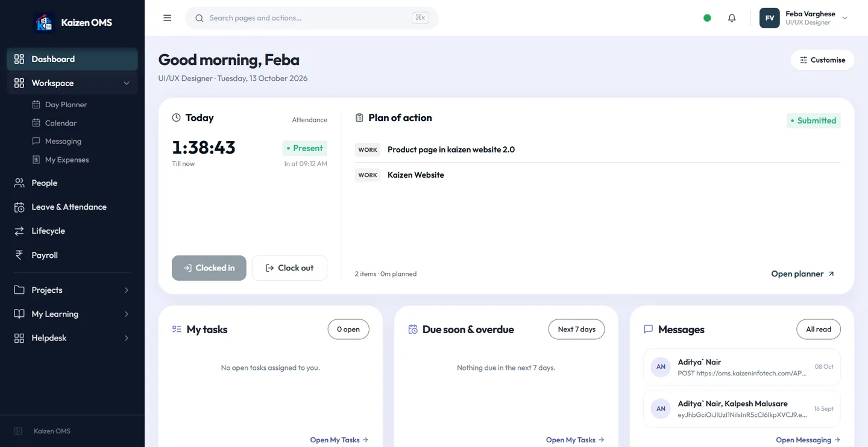Click the Projects folder icon
Image resolution: width=868 pixels, height=447 pixels.
point(19,290)
